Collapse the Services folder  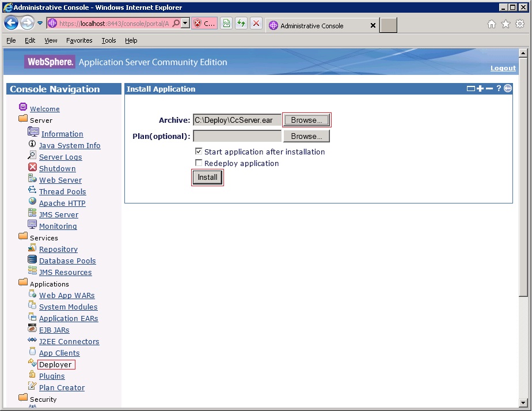23,236
